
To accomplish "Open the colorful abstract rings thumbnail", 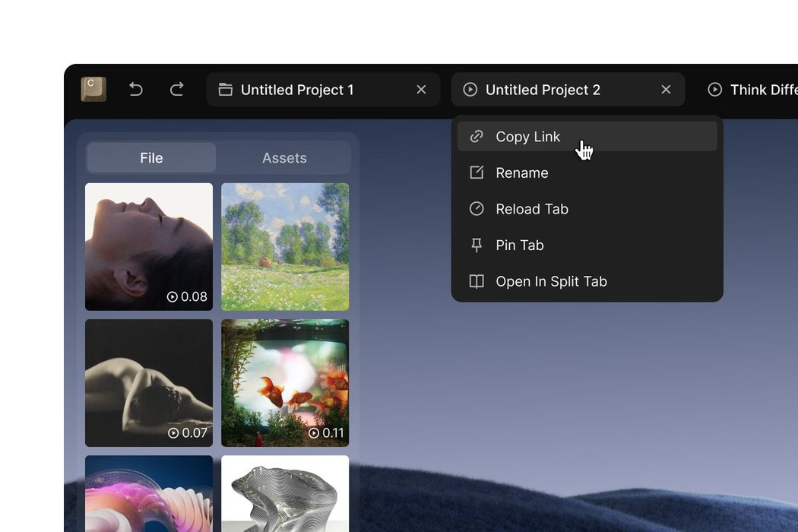I will 149,494.
